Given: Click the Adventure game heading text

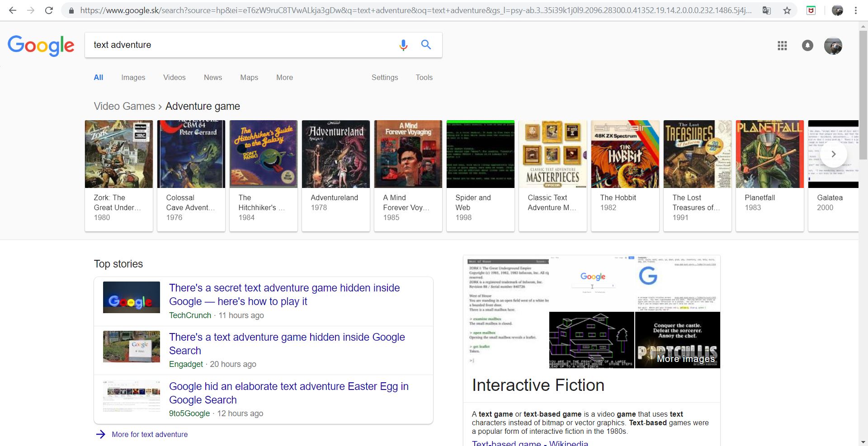Looking at the screenshot, I should point(203,106).
